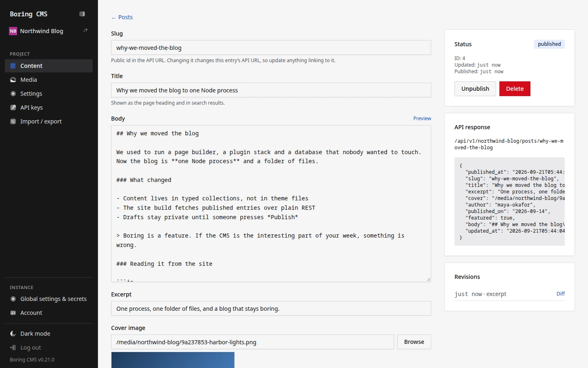The height and width of the screenshot is (368, 588).
Task: Click the Import / export icon
Action: [13, 121]
